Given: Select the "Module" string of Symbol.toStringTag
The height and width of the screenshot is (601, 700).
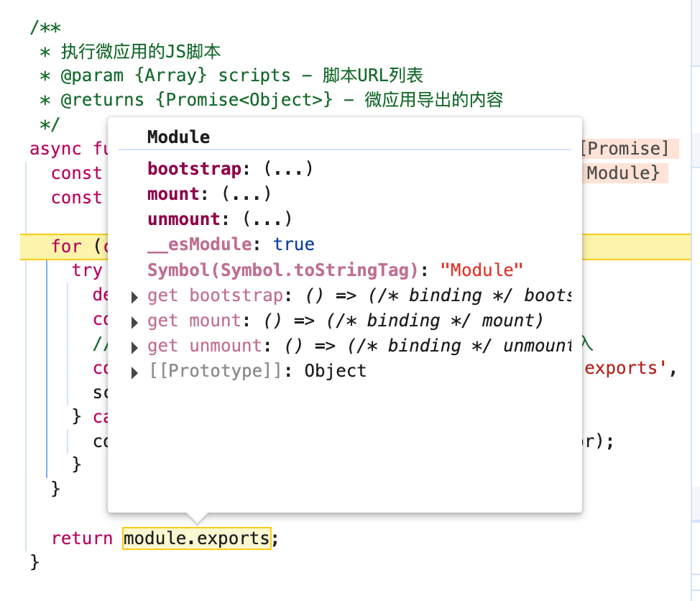Looking at the screenshot, I should point(482,270).
